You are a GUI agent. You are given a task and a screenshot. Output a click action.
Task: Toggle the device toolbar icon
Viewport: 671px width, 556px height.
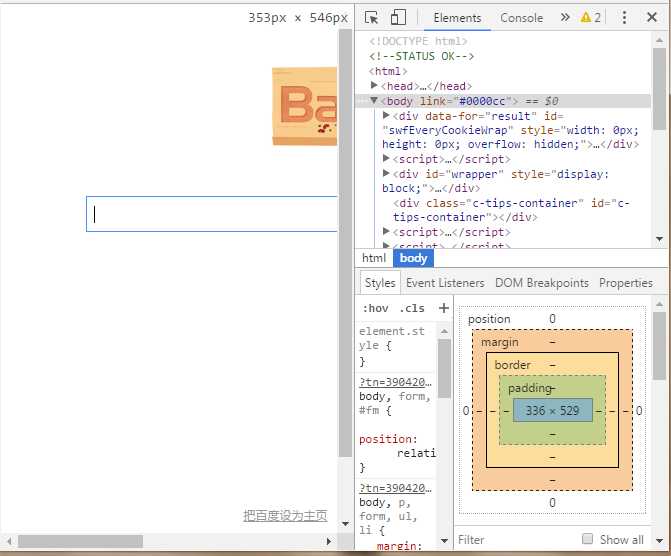click(x=398, y=18)
